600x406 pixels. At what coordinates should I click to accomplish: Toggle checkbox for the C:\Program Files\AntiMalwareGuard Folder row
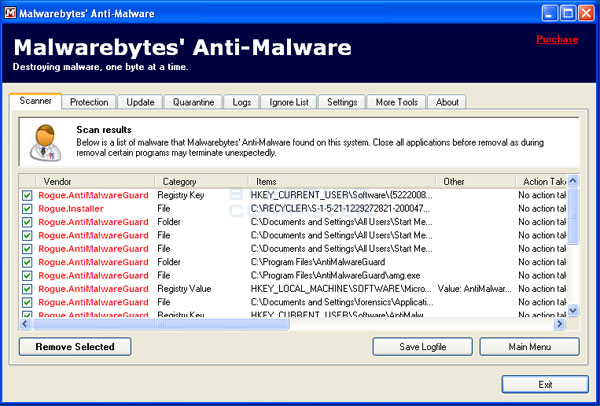click(27, 263)
